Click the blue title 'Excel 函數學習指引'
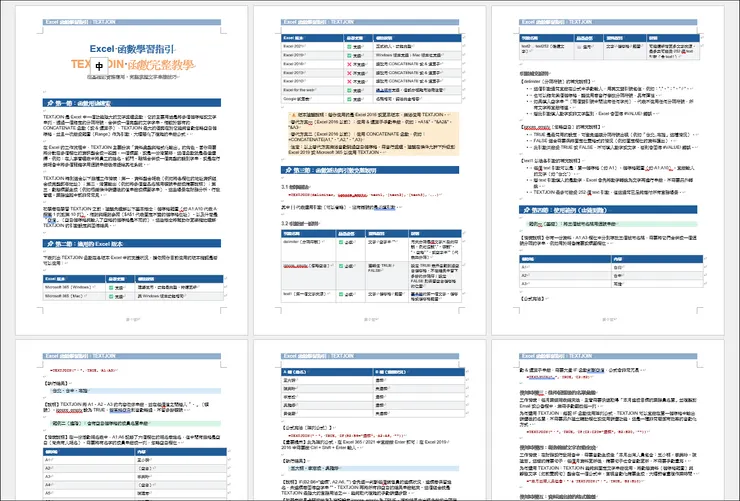 pos(132,49)
